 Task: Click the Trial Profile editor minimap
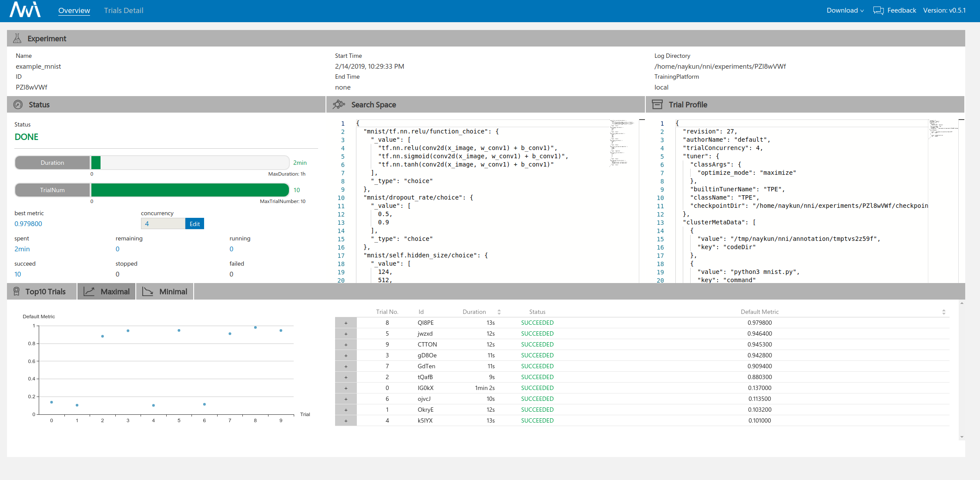coord(943,130)
